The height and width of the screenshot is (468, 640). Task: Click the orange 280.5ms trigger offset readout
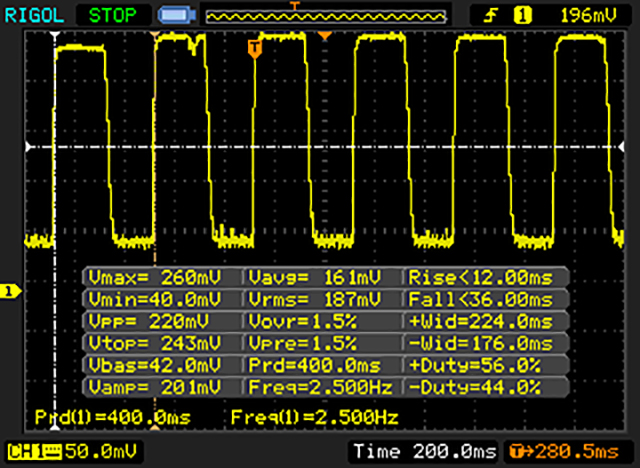pyautogui.click(x=564, y=452)
